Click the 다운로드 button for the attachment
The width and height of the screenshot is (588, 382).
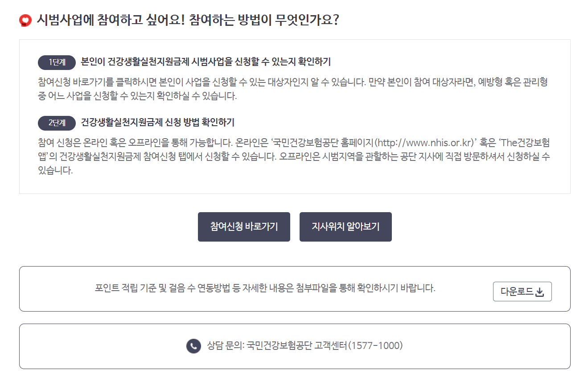pyautogui.click(x=522, y=292)
